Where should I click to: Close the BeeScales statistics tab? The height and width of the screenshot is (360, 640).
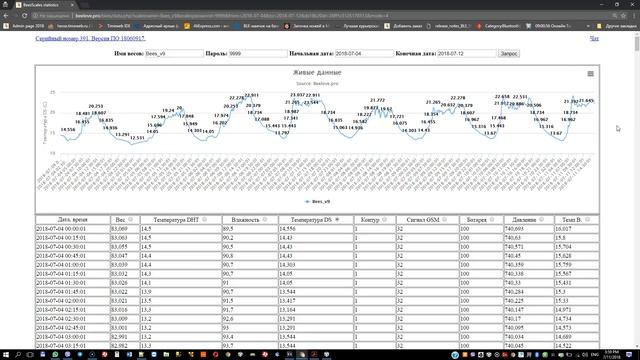click(72, 5)
